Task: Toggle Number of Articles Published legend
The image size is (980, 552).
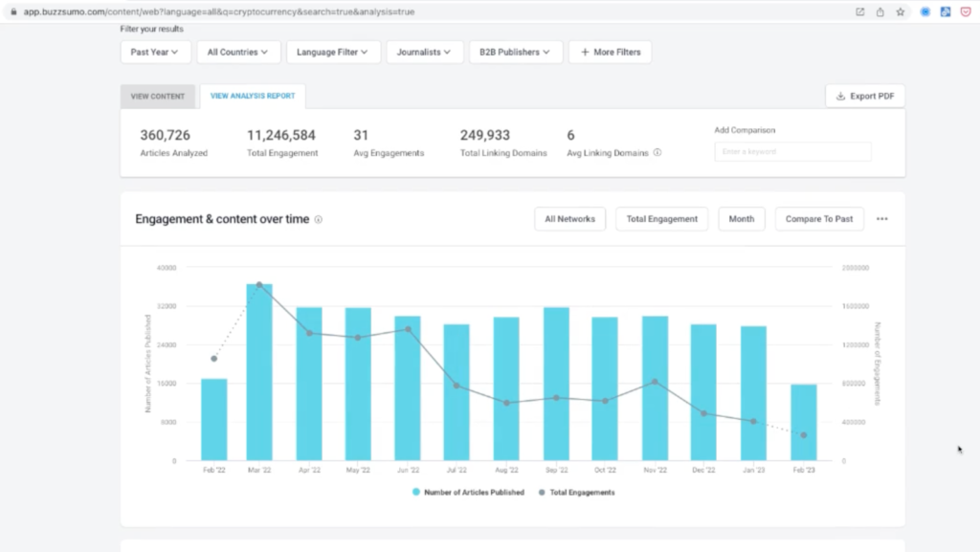Action: click(x=468, y=493)
